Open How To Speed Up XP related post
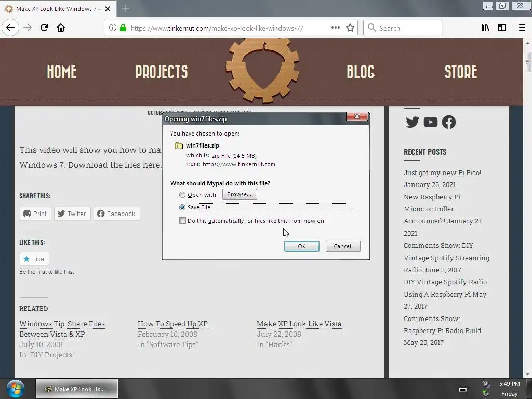 pos(172,324)
